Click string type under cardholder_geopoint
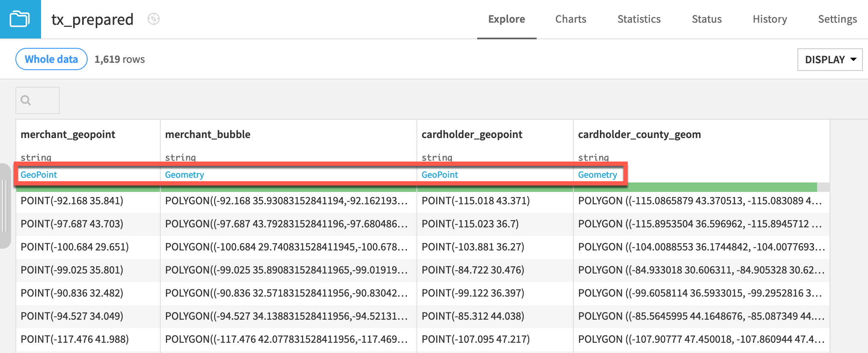The width and height of the screenshot is (868, 353). (437, 157)
